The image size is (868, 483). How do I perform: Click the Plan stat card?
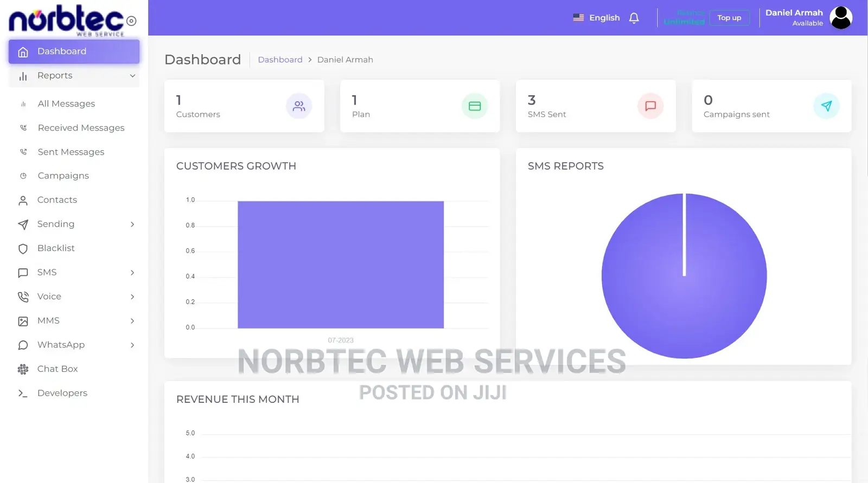tap(420, 106)
